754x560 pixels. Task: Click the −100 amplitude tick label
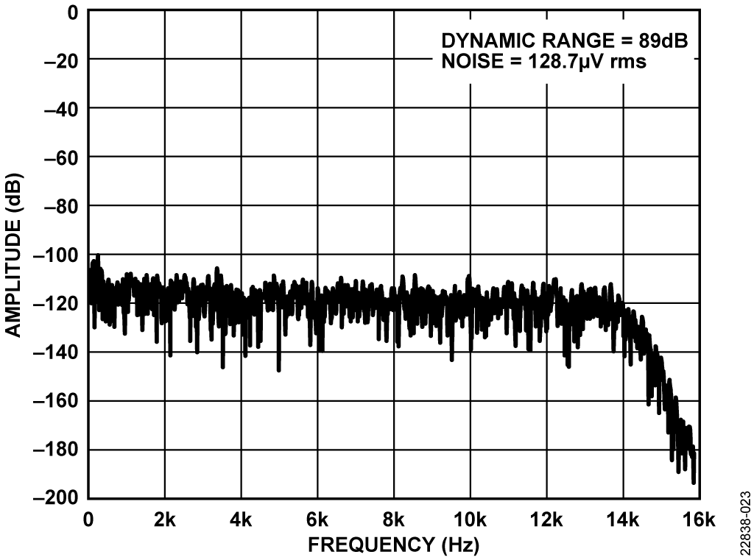52,255
